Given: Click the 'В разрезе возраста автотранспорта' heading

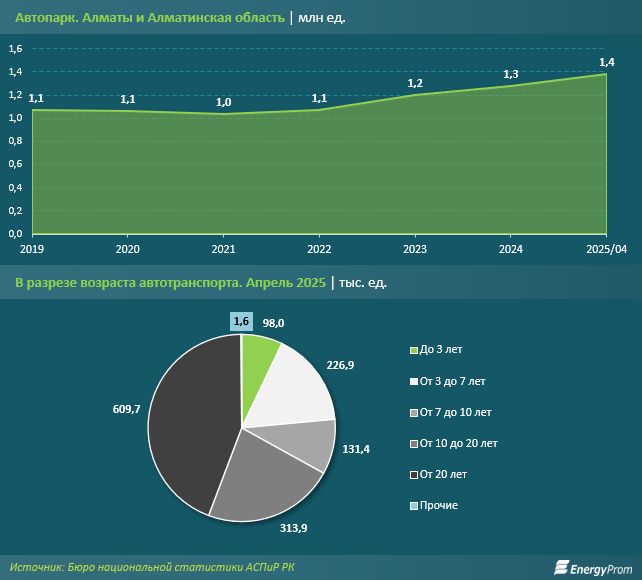Looking at the screenshot, I should pos(170,283).
